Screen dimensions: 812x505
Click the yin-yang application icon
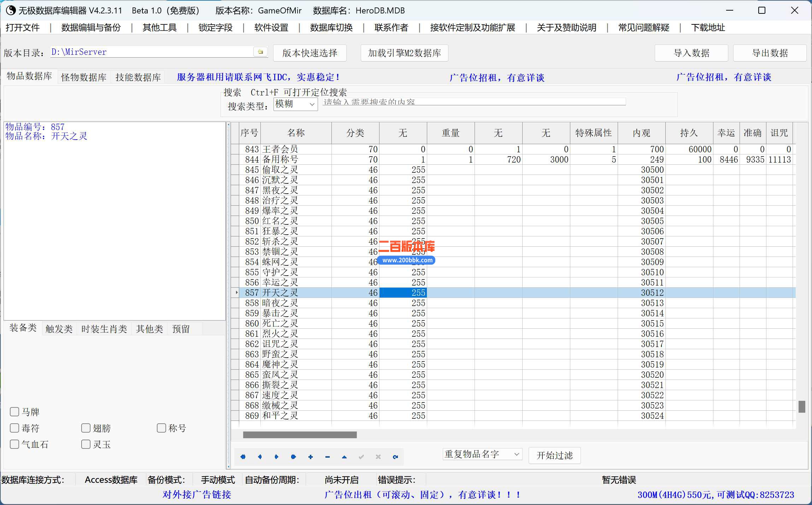(11, 10)
